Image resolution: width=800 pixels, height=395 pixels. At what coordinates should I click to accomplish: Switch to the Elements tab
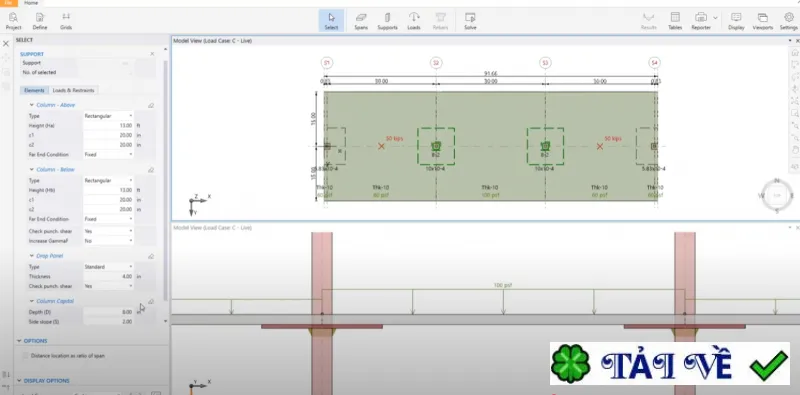(34, 90)
